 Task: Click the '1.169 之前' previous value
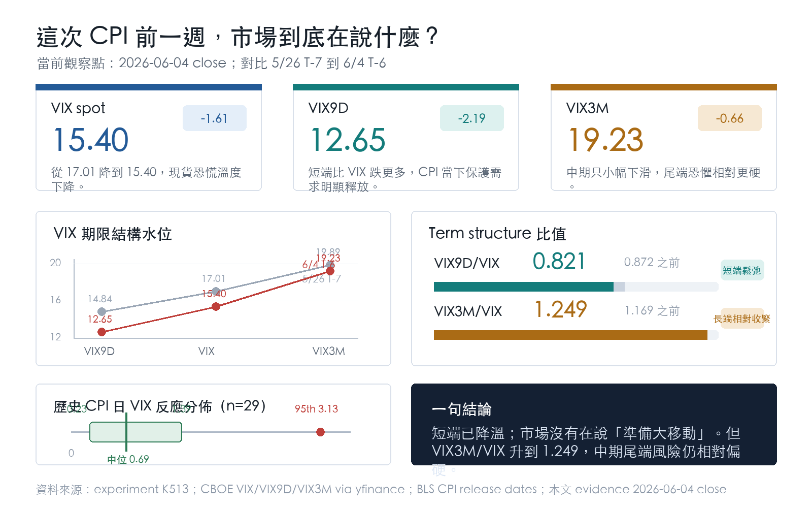coord(652,310)
